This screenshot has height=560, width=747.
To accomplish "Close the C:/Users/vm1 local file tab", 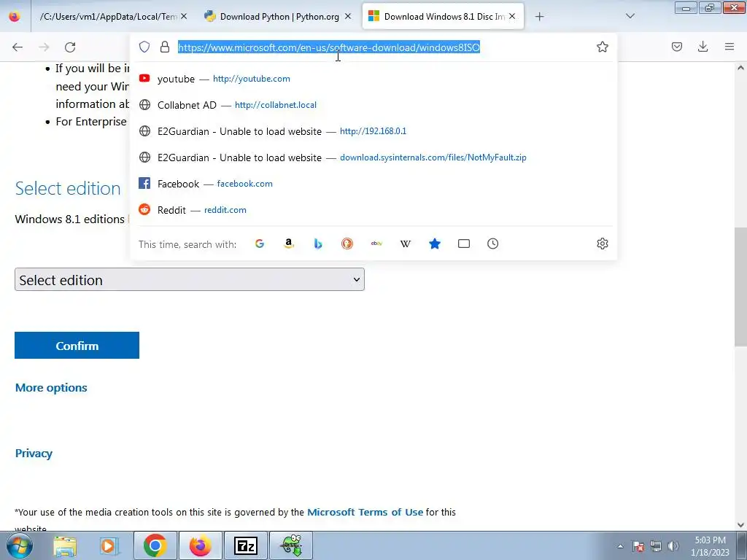I will tap(184, 16).
